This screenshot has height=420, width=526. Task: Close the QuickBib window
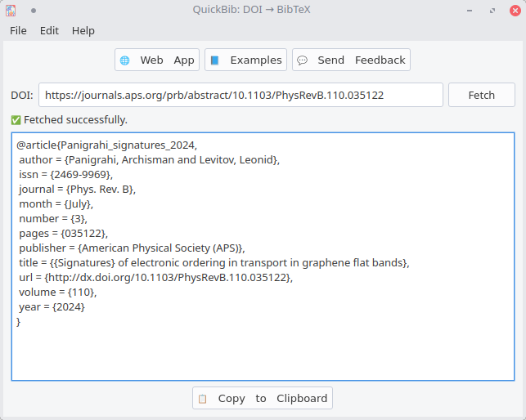tap(515, 11)
